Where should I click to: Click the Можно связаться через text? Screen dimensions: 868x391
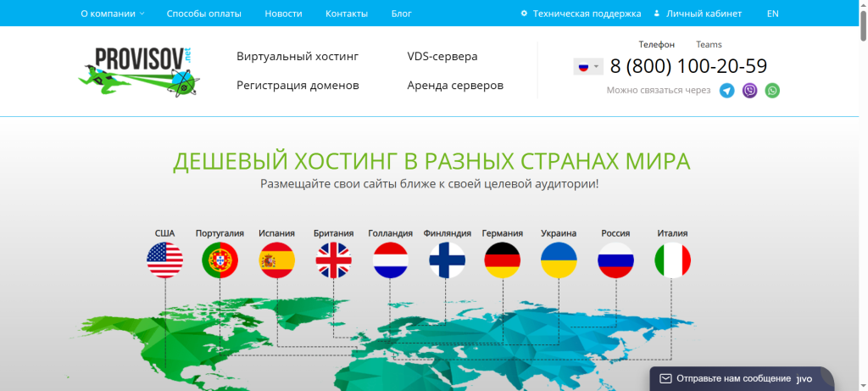[659, 90]
